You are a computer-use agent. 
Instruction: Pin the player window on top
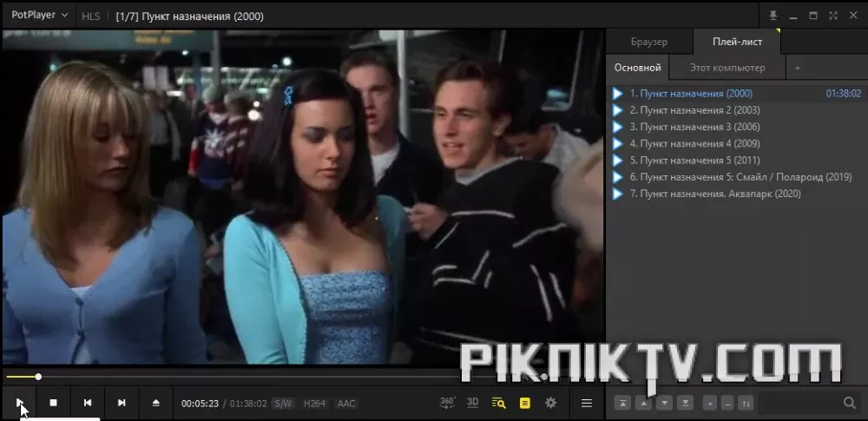pos(773,16)
